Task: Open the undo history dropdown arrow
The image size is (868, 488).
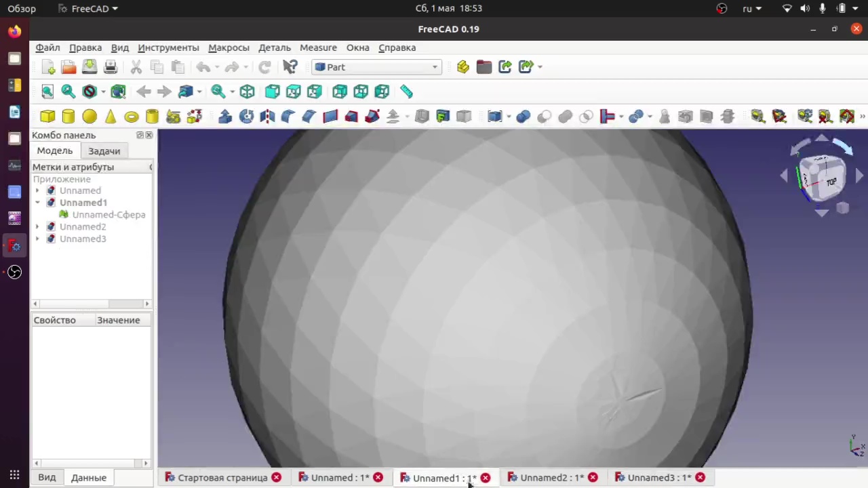Action: point(217,67)
